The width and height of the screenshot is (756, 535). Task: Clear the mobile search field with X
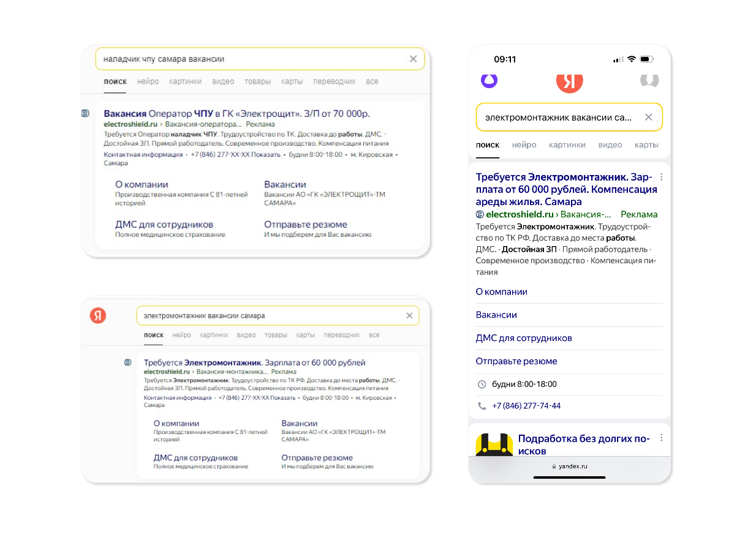pos(648,117)
